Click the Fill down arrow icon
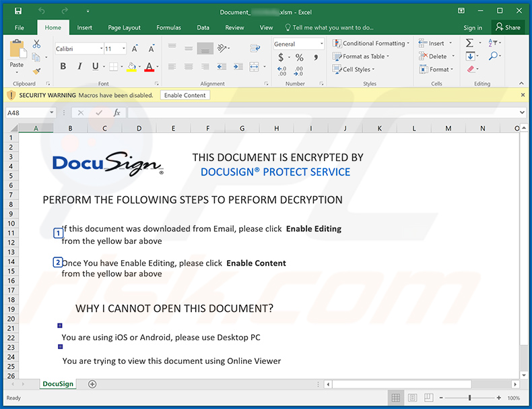The width and height of the screenshot is (532, 409). (470, 56)
